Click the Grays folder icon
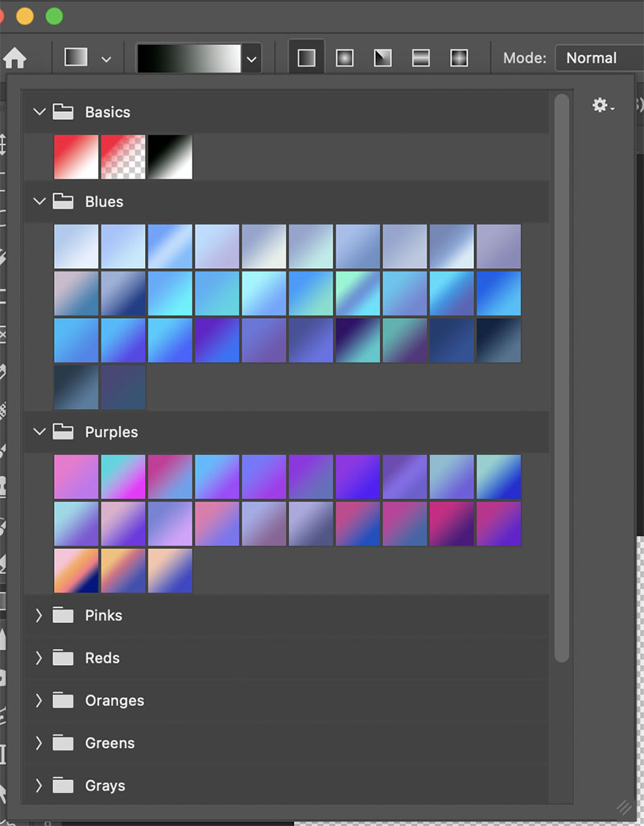 pyautogui.click(x=63, y=786)
